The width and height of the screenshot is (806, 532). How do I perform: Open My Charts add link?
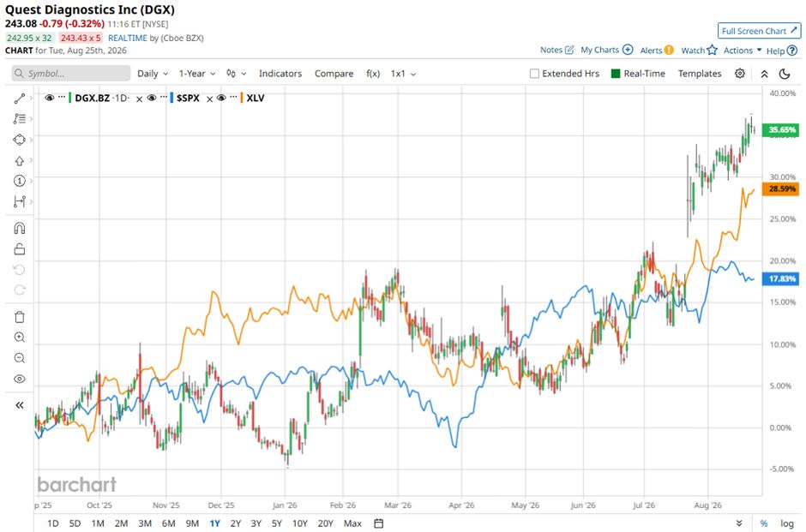click(x=606, y=50)
